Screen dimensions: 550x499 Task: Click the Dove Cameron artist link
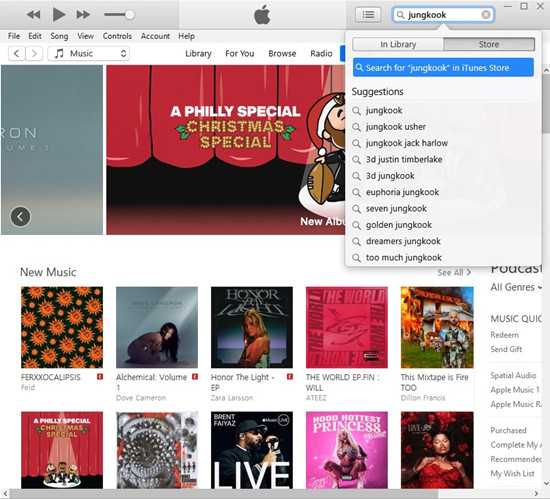point(141,398)
